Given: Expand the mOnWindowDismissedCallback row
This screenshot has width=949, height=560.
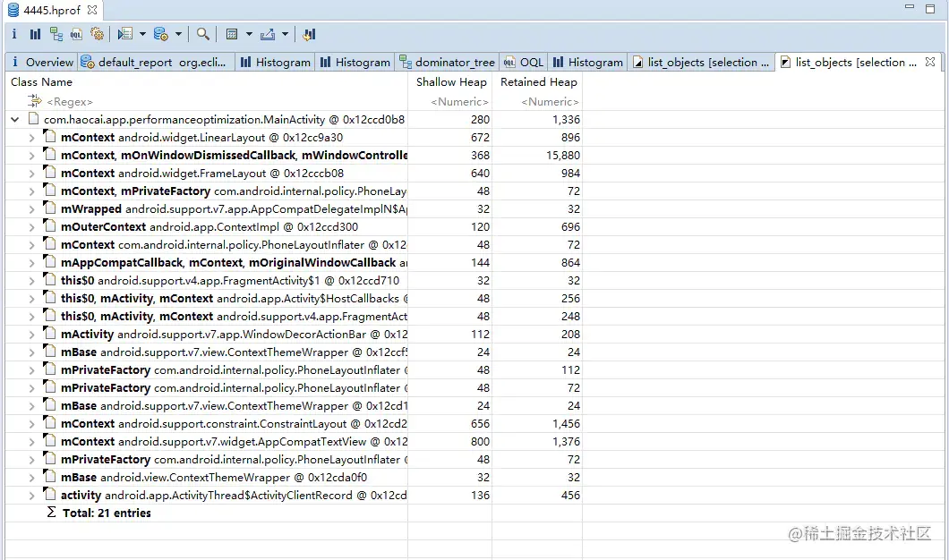Looking at the screenshot, I should click(31, 156).
